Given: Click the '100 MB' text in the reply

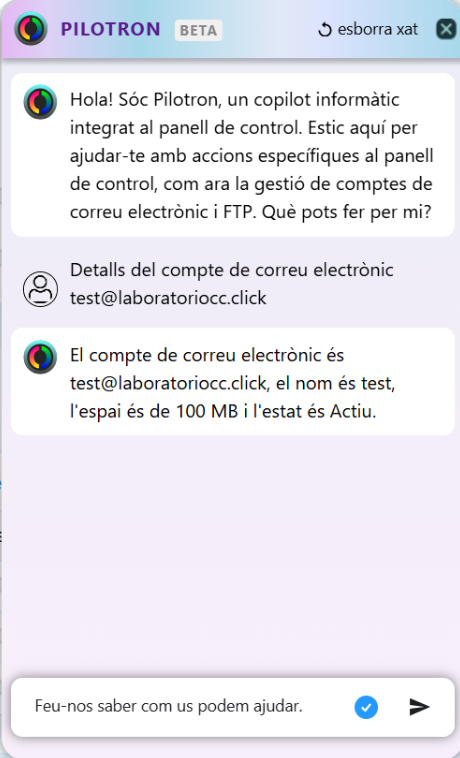Looking at the screenshot, I should point(207,412).
